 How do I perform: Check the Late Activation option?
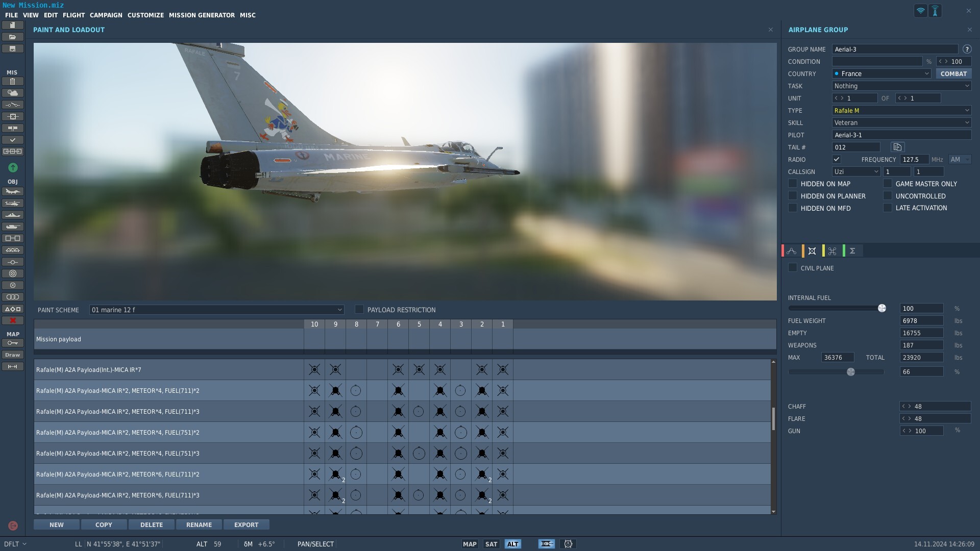(x=888, y=208)
